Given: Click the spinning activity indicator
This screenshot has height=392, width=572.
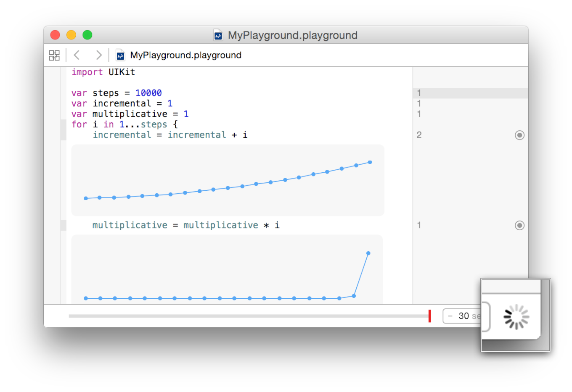Looking at the screenshot, I should tap(516, 317).
